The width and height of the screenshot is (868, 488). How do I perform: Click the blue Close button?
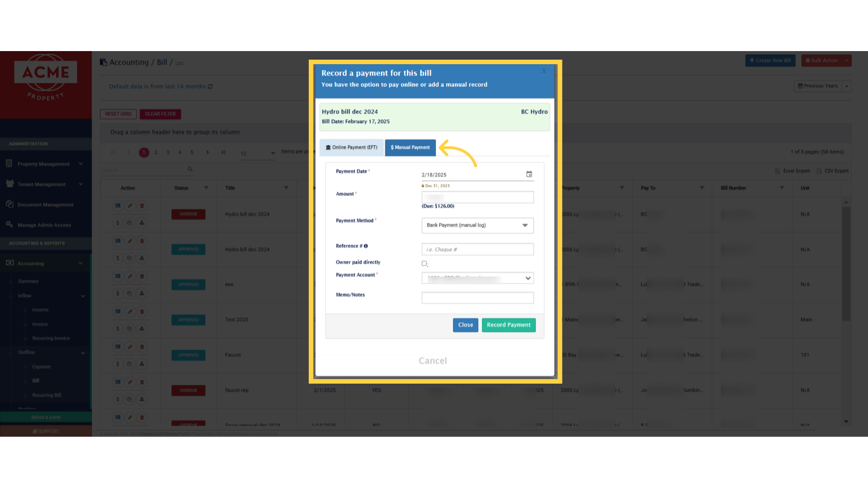pos(465,325)
